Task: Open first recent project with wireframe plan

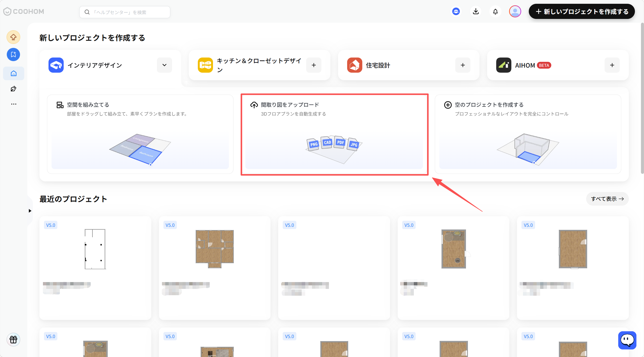Action: point(95,268)
